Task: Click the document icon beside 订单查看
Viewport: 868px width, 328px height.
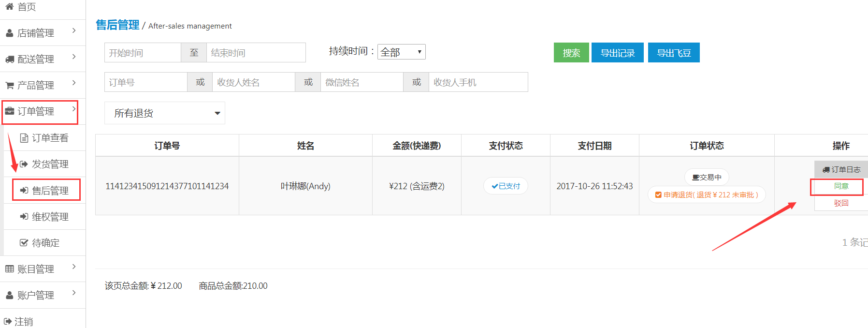Action: pos(24,138)
